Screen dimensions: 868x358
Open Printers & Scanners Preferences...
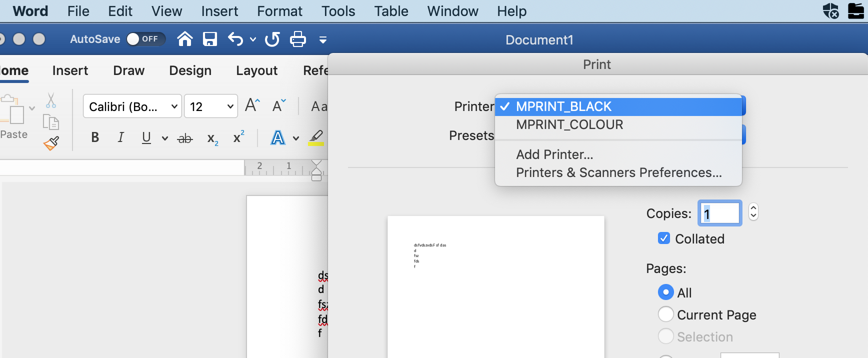click(618, 172)
